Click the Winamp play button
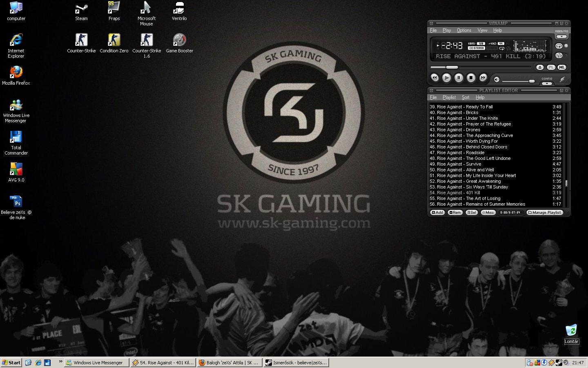This screenshot has width=588, height=368. (x=447, y=77)
